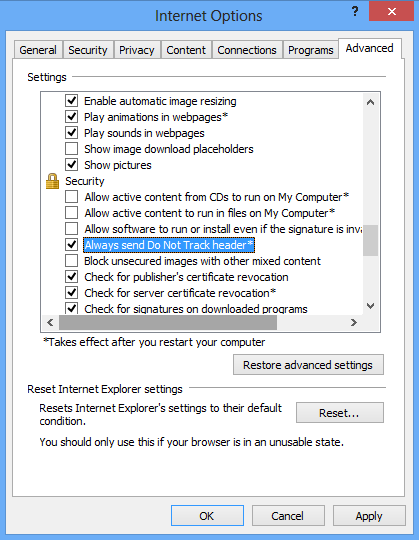
Task: Click the scroll up arrow in settings list
Action: click(370, 102)
